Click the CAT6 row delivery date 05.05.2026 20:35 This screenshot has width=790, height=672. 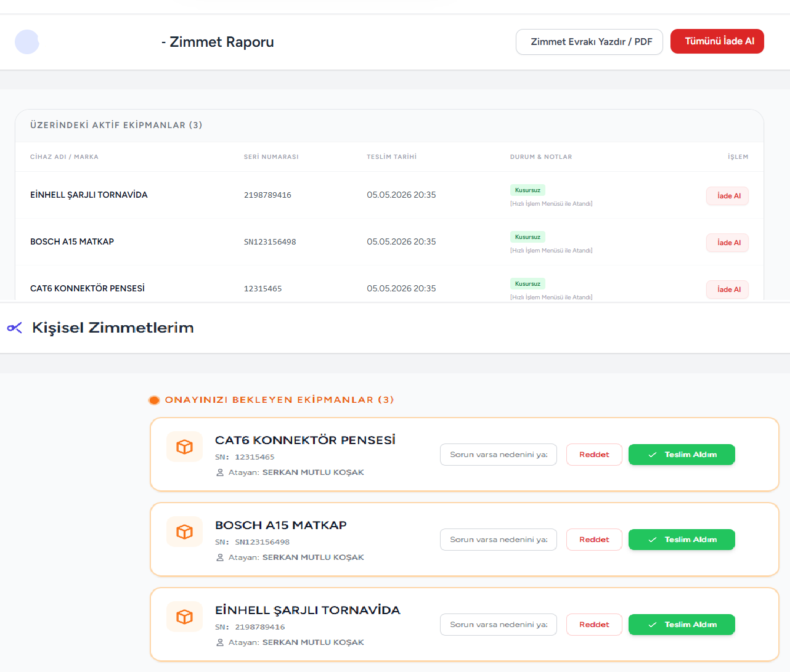coord(401,288)
